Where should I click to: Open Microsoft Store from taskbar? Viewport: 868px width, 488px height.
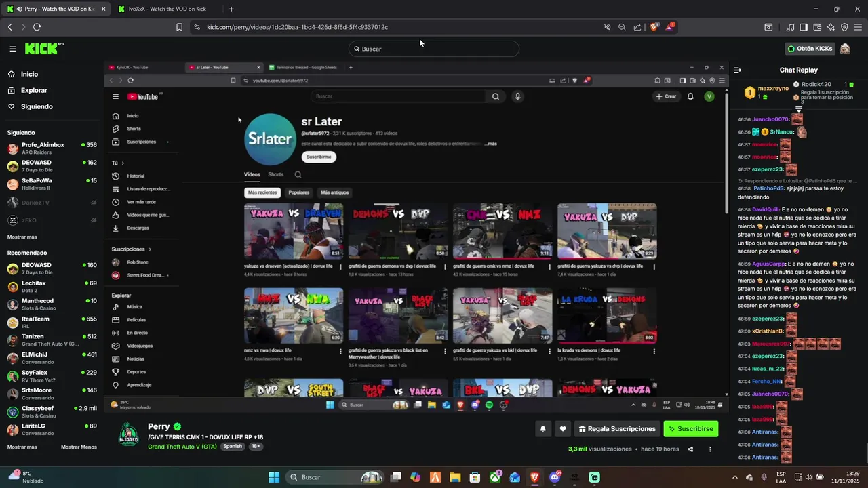point(475,477)
